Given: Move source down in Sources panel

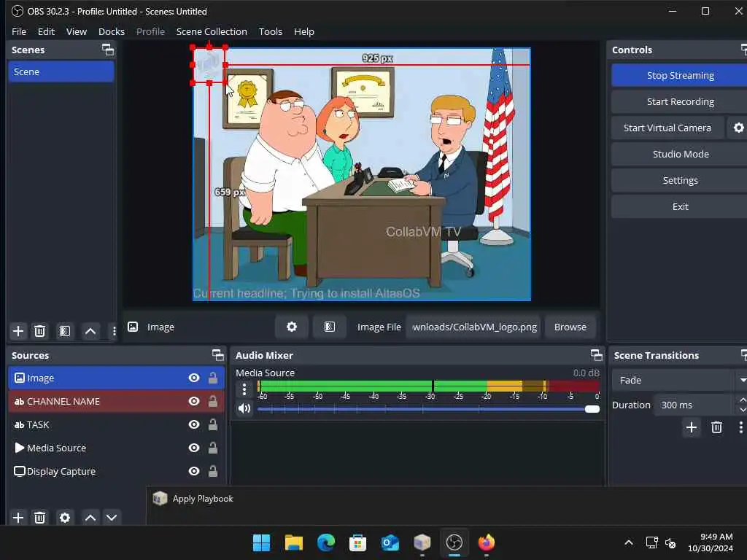Looking at the screenshot, I should point(112,518).
